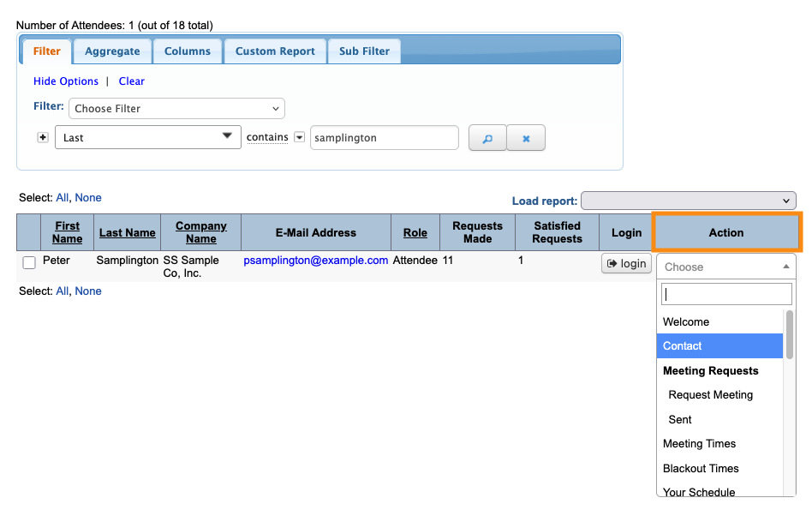This screenshot has width=812, height=510.
Task: Expand the Load report dropdown
Action: click(x=688, y=201)
